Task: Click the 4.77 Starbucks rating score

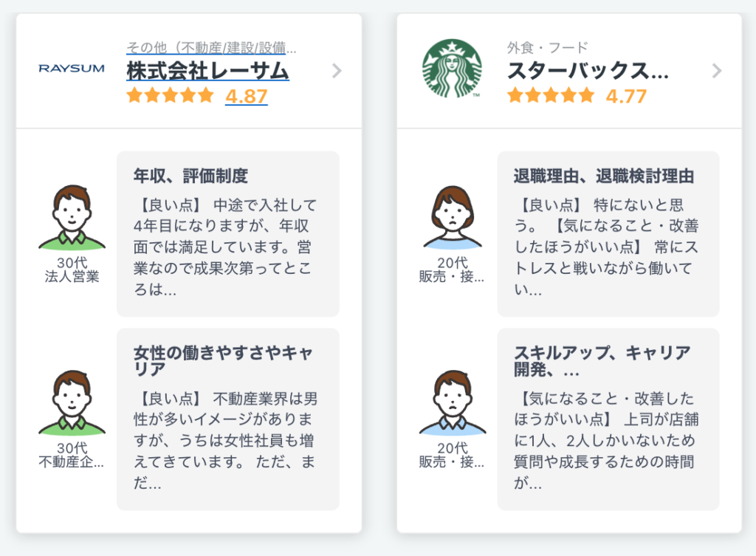Action: coord(626,96)
